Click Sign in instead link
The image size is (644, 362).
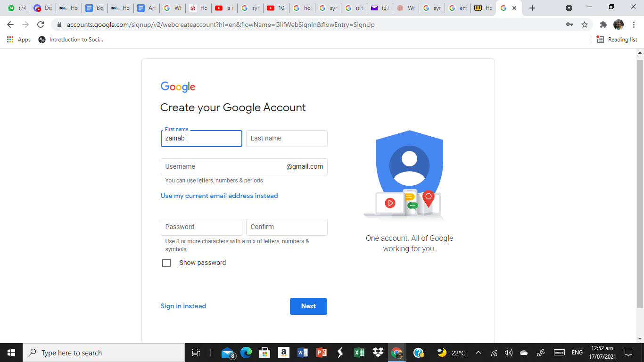[x=183, y=306]
